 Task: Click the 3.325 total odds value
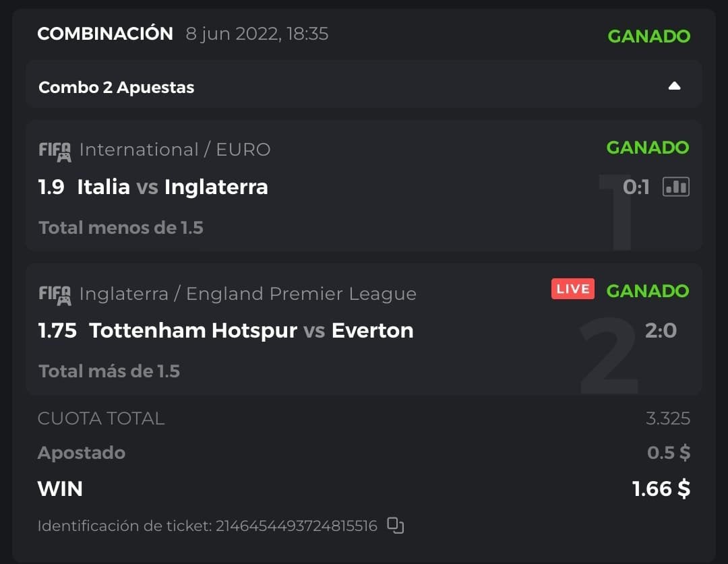[x=667, y=418]
